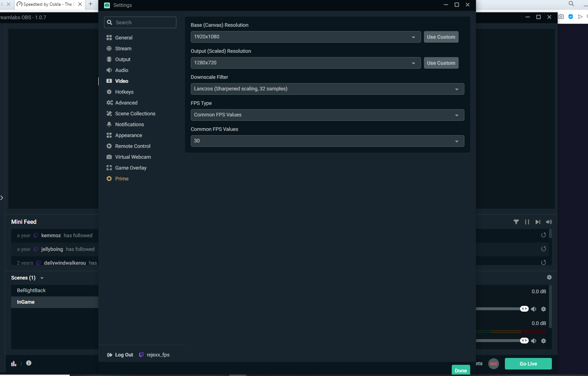Click the filter icon in Mini Feed
Screen dimensions: 588x376
[x=516, y=222]
